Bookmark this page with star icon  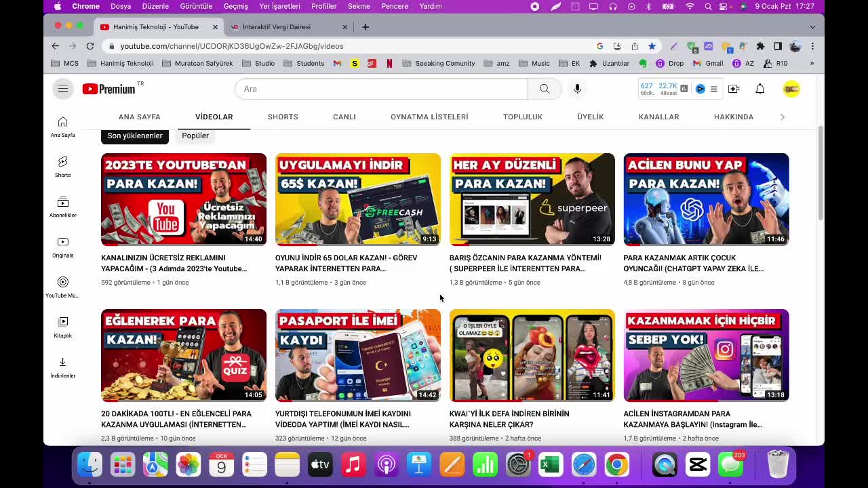click(652, 46)
